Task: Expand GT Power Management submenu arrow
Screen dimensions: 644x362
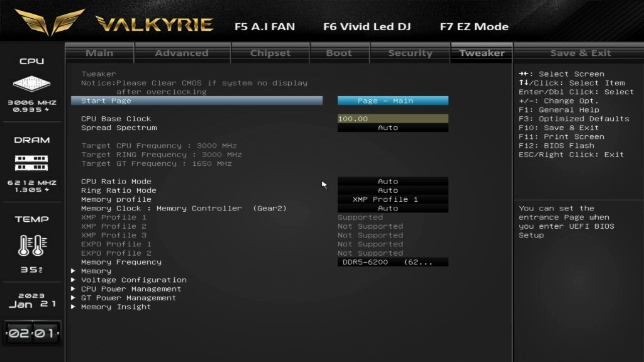Action: [x=73, y=298]
